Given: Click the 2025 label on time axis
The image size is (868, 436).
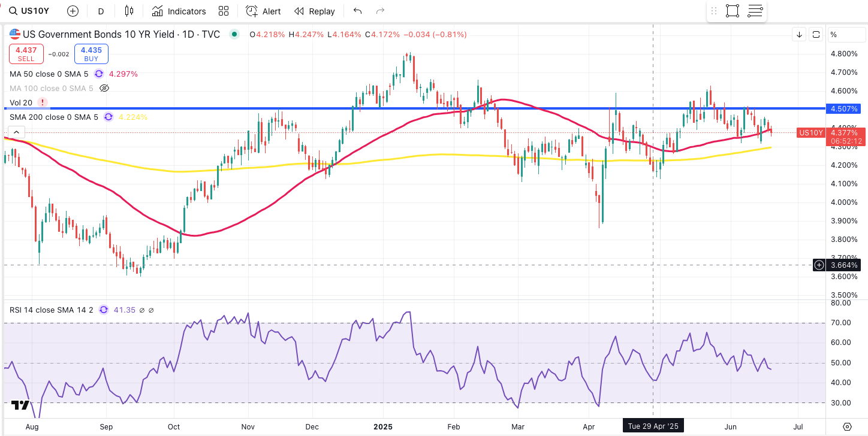Looking at the screenshot, I should (382, 427).
